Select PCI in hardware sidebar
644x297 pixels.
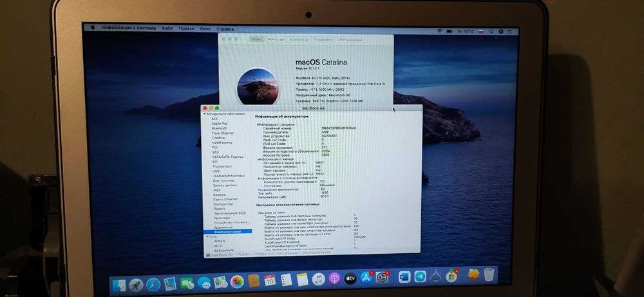coord(215,147)
